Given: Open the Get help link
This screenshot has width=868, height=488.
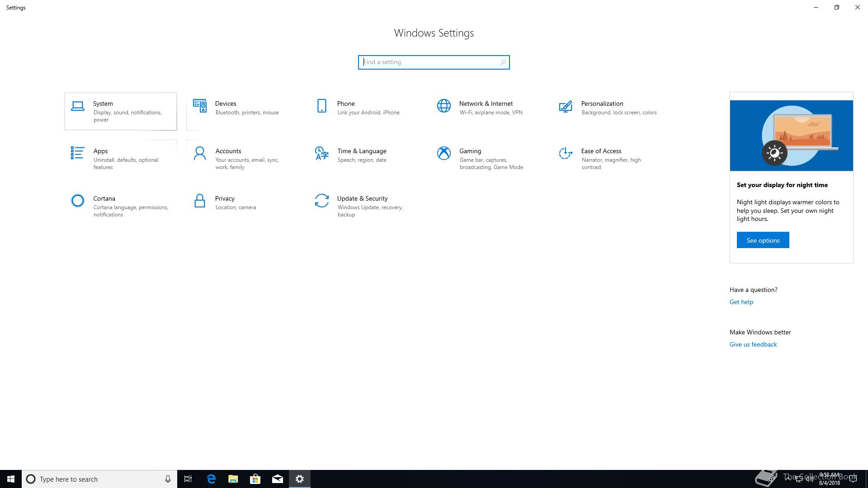Looking at the screenshot, I should click(x=741, y=302).
